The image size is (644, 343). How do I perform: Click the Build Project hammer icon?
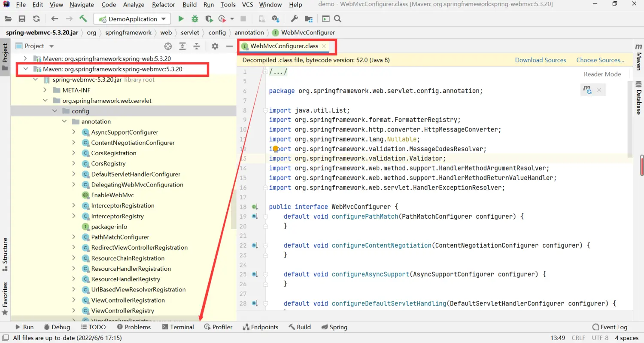pos(83,19)
